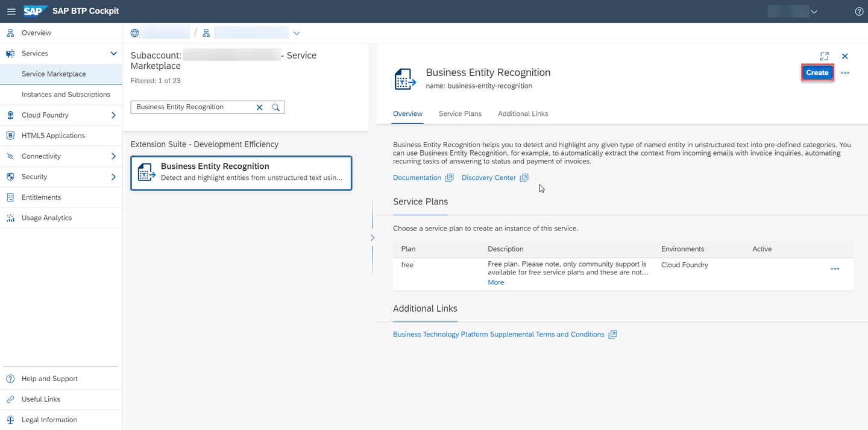Click the free plan cell
The image size is (868, 430).
click(x=407, y=265)
